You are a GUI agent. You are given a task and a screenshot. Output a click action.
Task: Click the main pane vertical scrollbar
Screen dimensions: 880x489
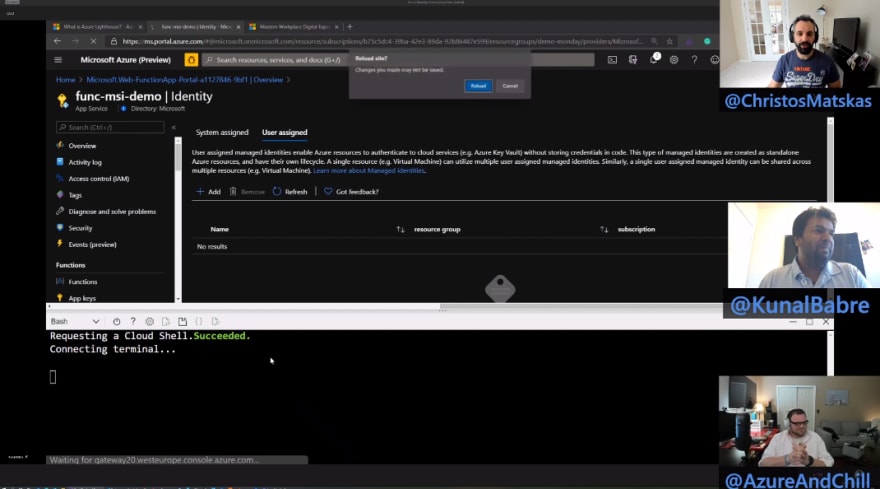pos(830,159)
